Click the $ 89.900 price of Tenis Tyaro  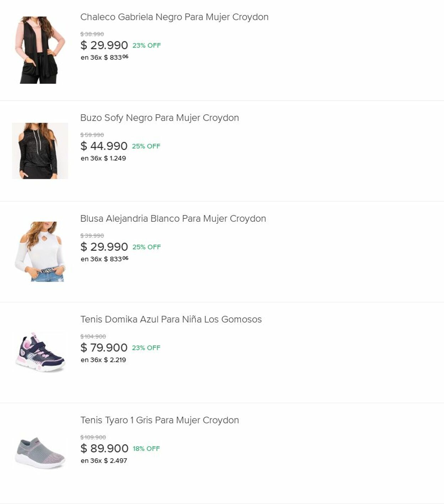click(104, 449)
